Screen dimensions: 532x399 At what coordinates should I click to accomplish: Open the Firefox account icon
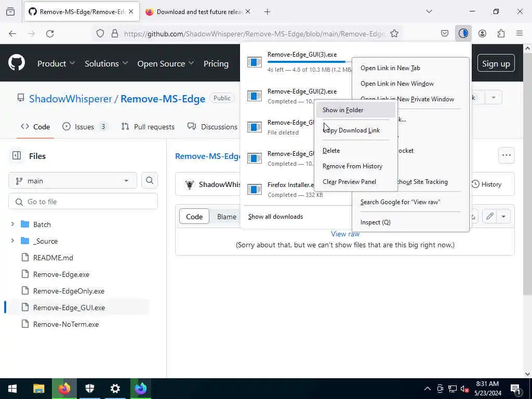point(482,34)
